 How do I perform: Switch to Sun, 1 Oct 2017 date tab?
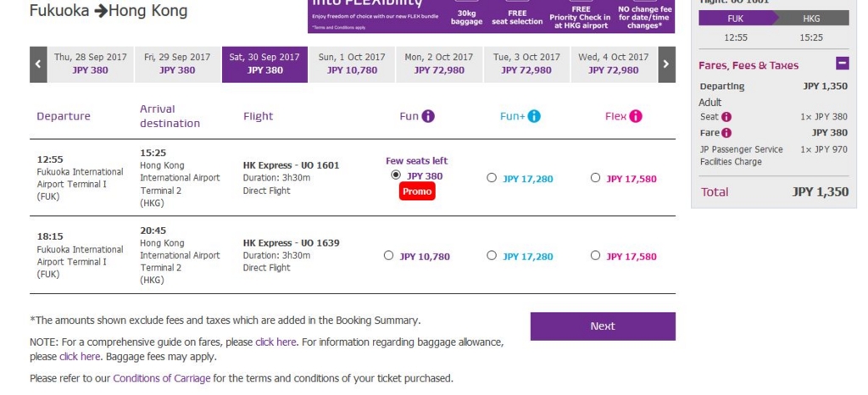[x=352, y=64]
